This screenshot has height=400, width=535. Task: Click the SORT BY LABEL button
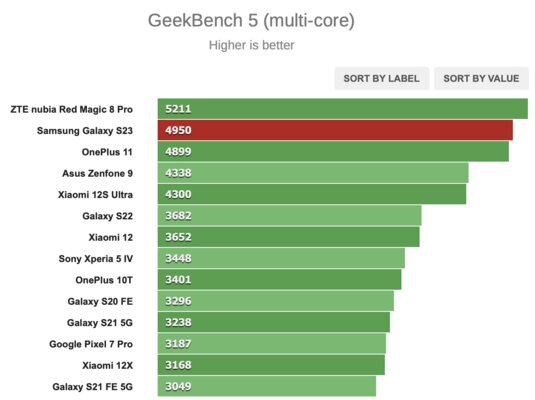coord(381,78)
